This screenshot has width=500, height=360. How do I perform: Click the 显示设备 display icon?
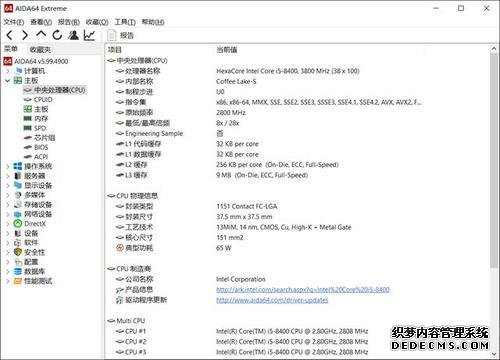[x=18, y=185]
